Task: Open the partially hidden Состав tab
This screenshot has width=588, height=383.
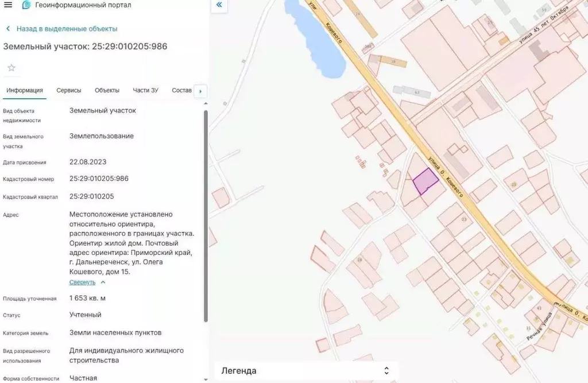Action: [x=181, y=90]
